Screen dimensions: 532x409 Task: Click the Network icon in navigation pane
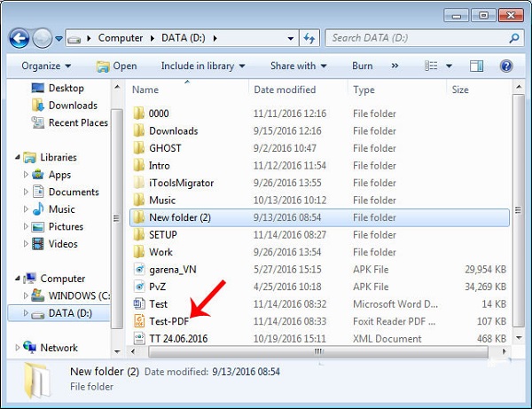click(29, 347)
